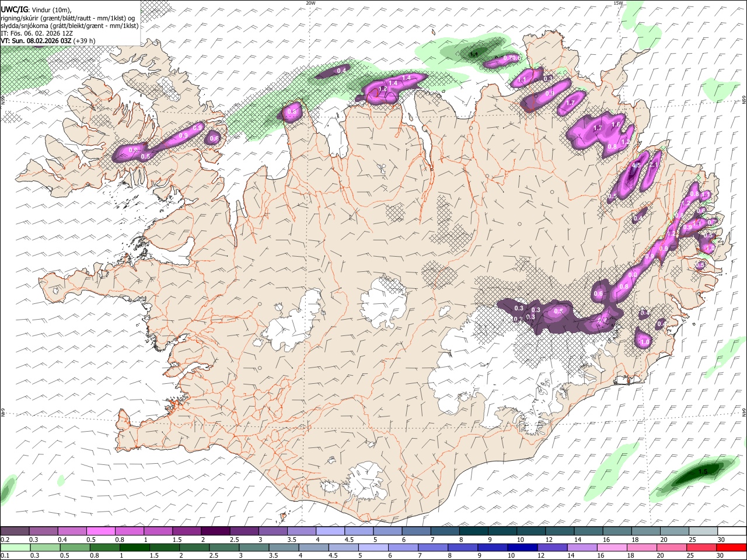
Task: Click the 'slydda/snjókoma (grátt/bleikt/grænt' legend description line
Action: pyautogui.click(x=69, y=26)
